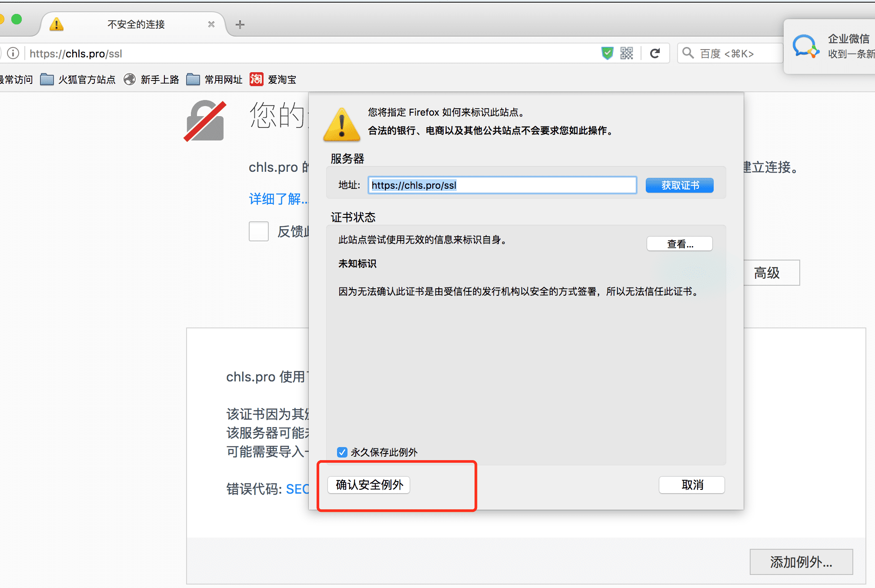Click the 企业微信 notification icon
Screen dimensions: 875x588
click(805, 46)
